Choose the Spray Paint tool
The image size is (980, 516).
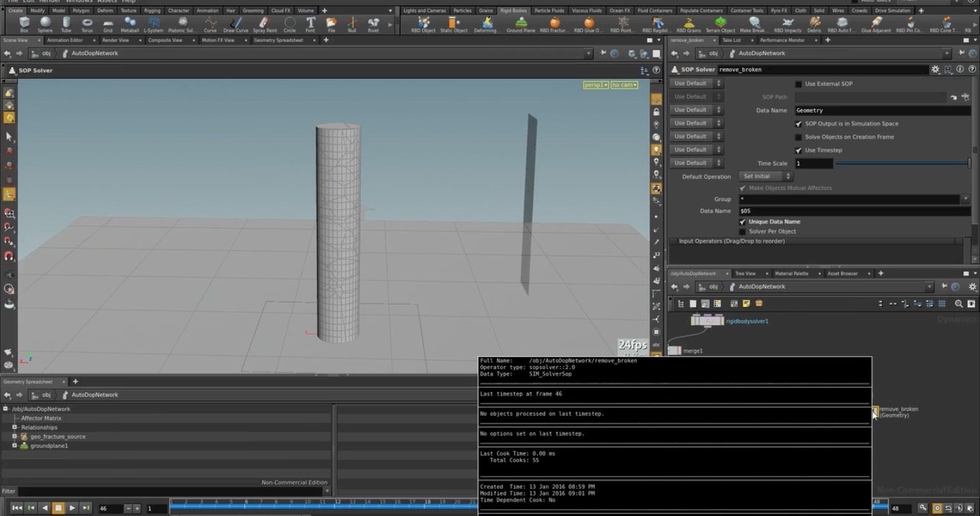pyautogui.click(x=265, y=25)
